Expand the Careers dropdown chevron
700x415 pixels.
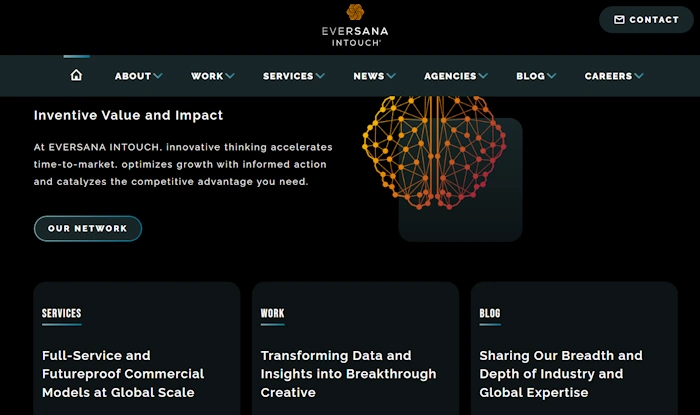point(639,76)
